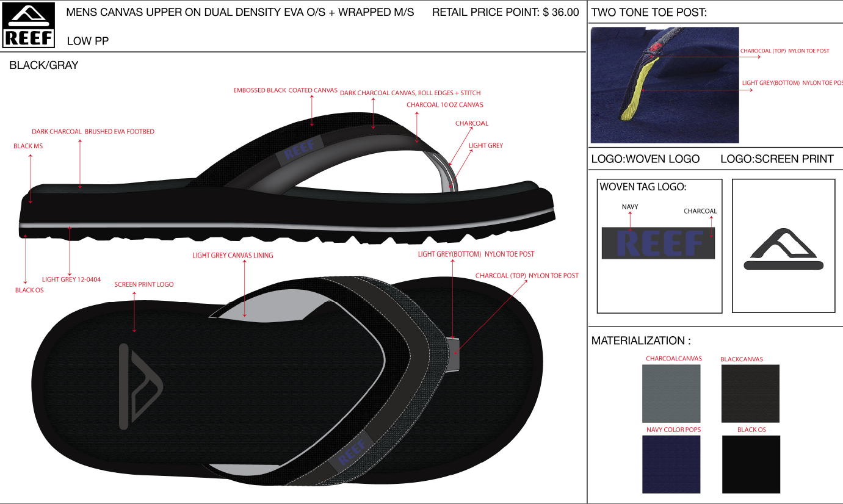
Task: Click 'LIGHT GREY(BOTTOM) NYLON TOE POST' over the top view
Action: pyautogui.click(x=476, y=254)
